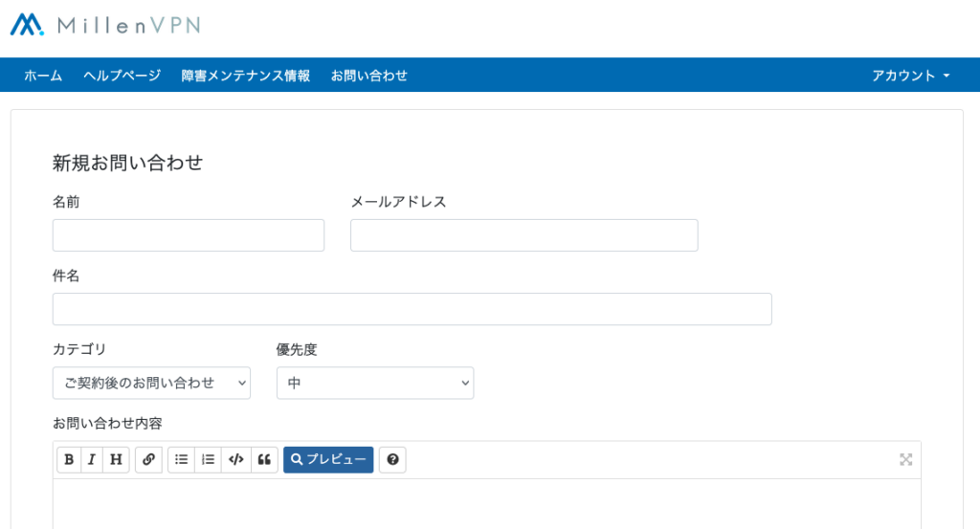Go to ホーム in navigation bar
This screenshot has height=529, width=980.
(43, 76)
